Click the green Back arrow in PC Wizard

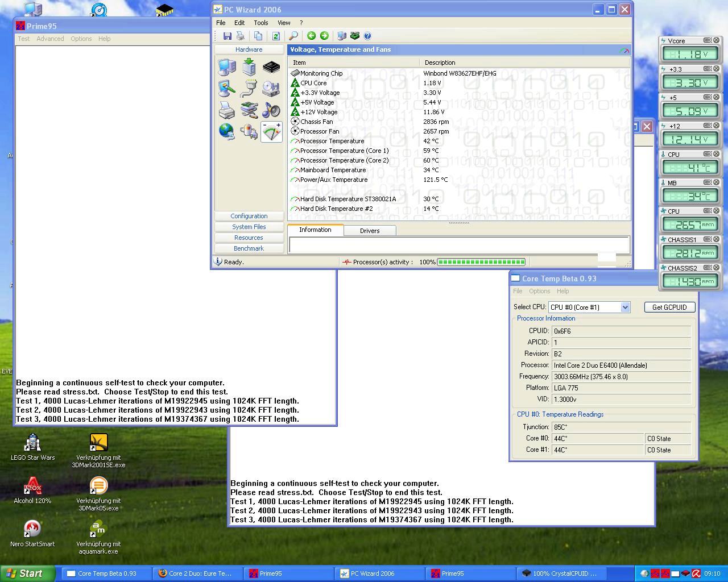click(311, 36)
